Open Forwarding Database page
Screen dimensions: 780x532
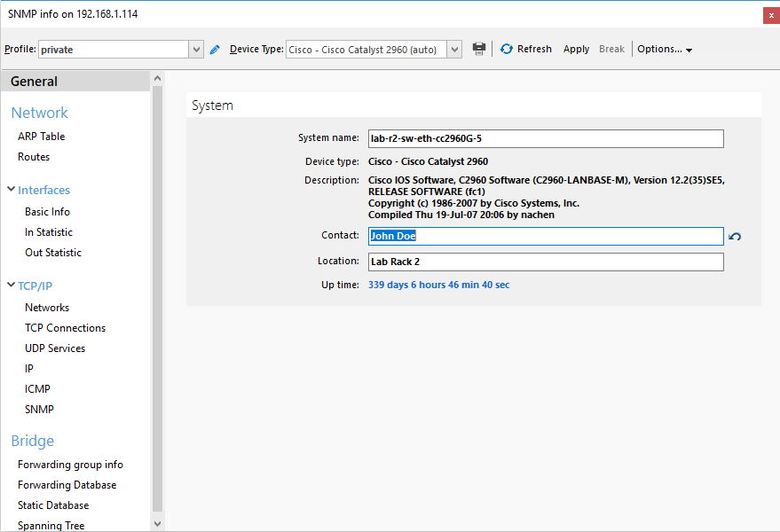click(67, 485)
